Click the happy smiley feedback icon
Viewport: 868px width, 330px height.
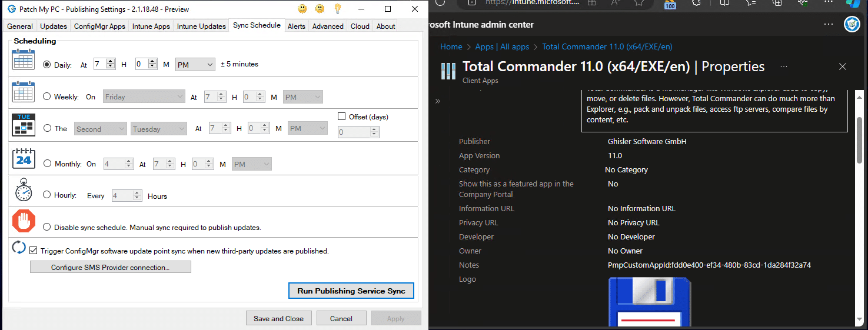pos(302,9)
